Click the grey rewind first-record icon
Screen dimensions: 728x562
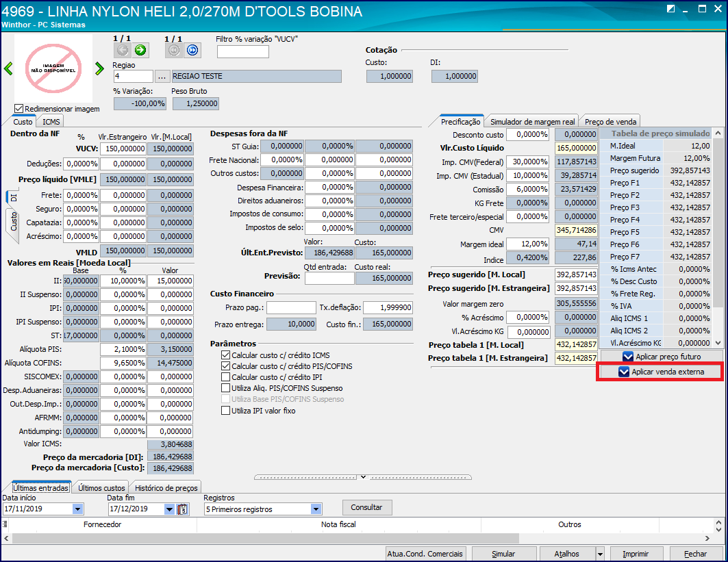174,50
